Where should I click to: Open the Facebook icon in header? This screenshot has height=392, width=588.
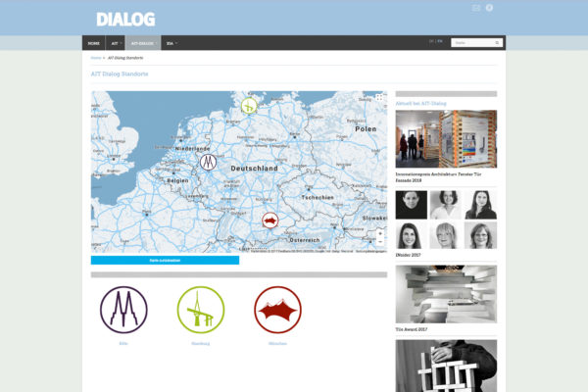489,8
